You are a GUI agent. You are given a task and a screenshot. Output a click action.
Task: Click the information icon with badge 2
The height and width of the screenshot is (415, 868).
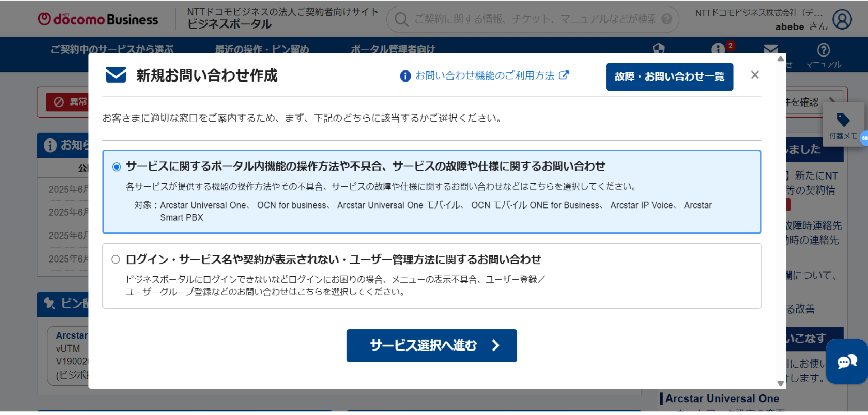pos(718,48)
